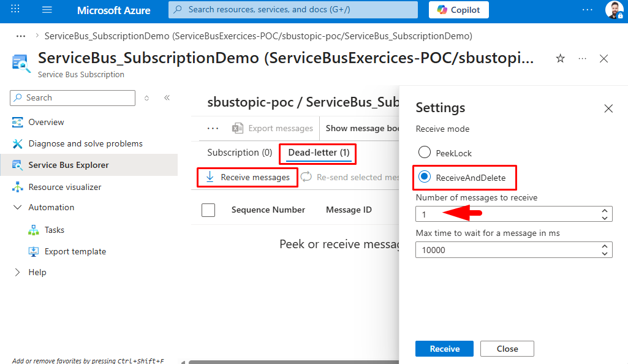
Task: Click the Tasks icon
Action: 34,230
